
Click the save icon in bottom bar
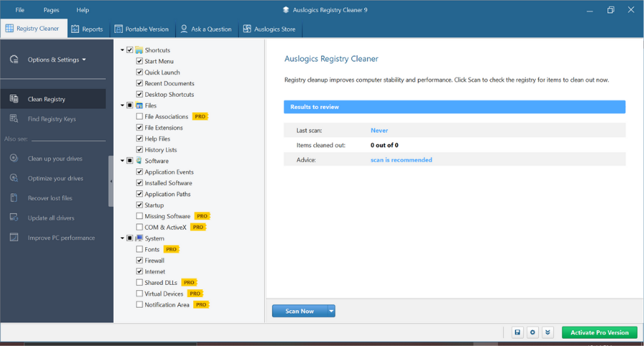pyautogui.click(x=517, y=332)
